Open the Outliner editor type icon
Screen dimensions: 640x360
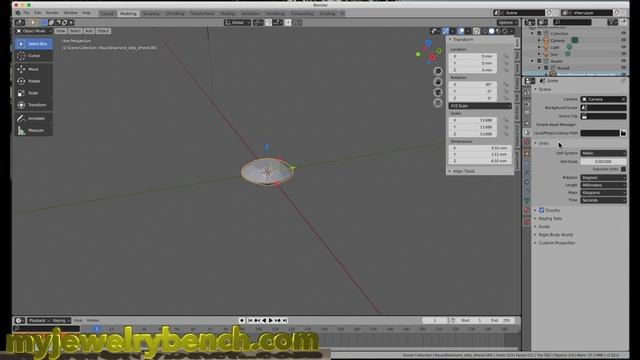point(530,22)
